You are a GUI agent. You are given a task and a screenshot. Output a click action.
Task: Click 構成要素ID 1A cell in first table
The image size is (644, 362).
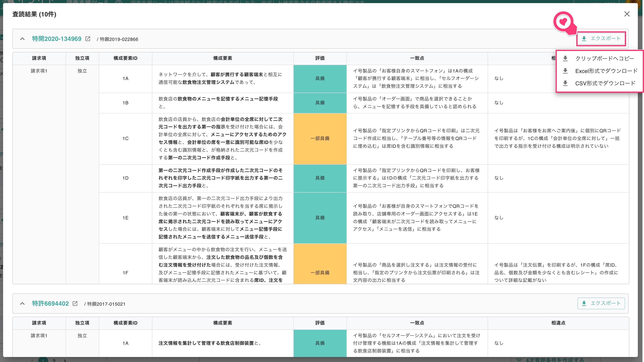[126, 79]
